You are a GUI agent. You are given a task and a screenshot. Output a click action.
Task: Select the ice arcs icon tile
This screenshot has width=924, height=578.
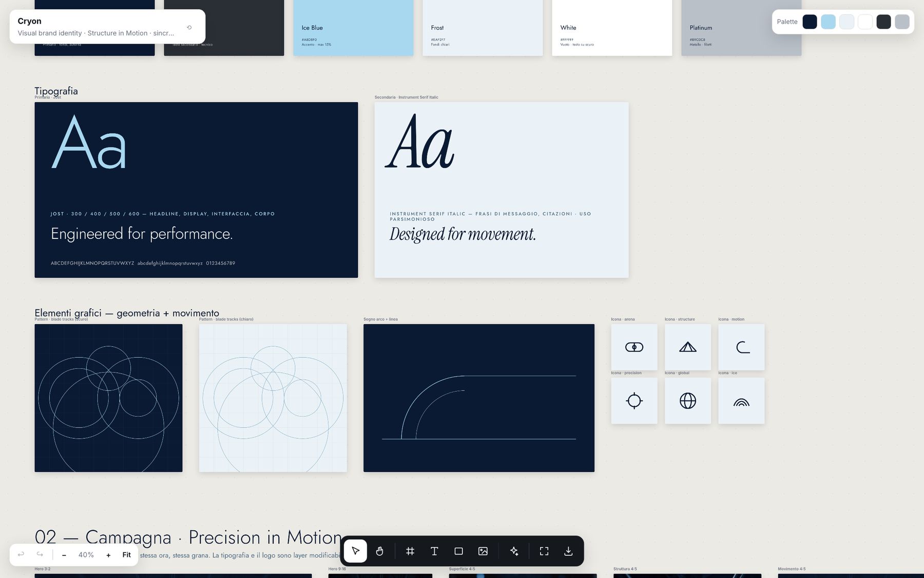tap(741, 401)
